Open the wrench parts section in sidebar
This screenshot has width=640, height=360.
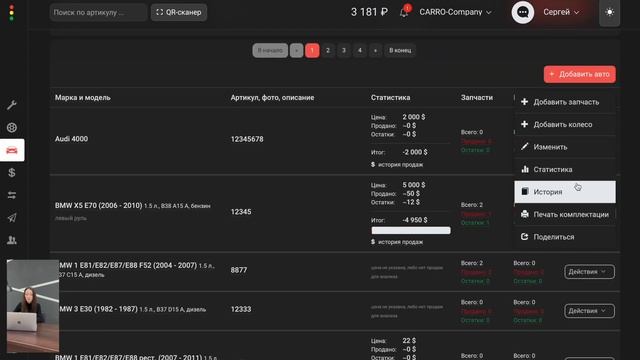coord(12,105)
